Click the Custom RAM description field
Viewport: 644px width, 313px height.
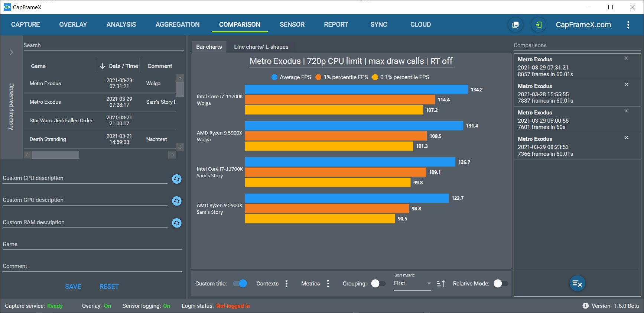(85, 222)
